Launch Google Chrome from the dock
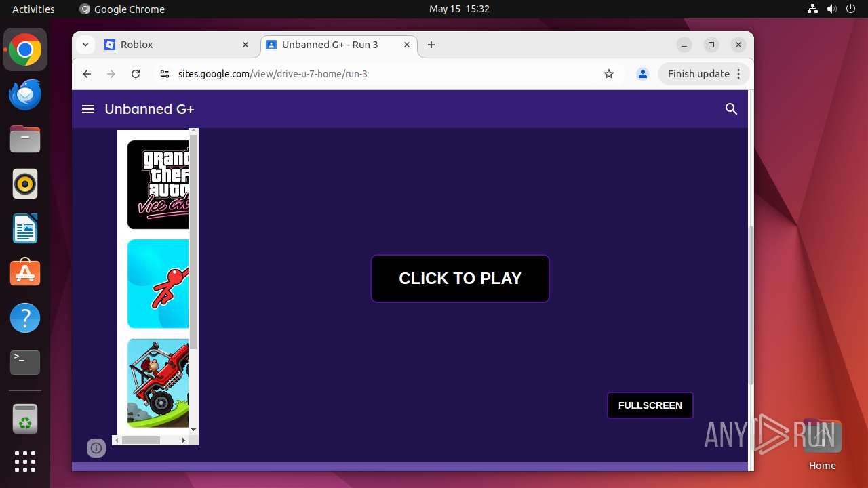 click(x=25, y=49)
